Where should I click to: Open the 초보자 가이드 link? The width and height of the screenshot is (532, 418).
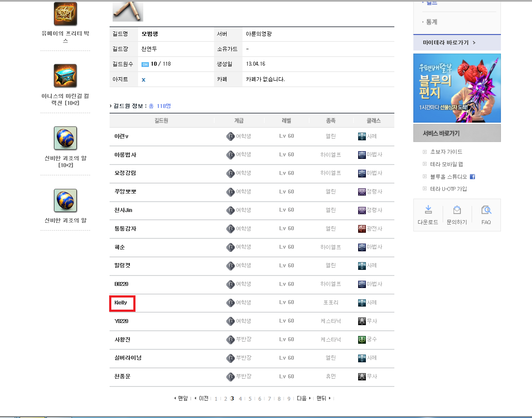[446, 152]
